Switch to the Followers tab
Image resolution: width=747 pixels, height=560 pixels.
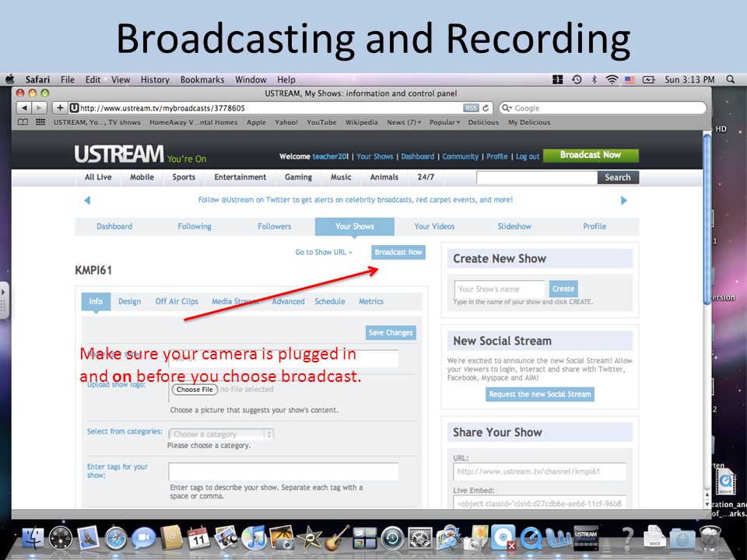click(x=274, y=226)
